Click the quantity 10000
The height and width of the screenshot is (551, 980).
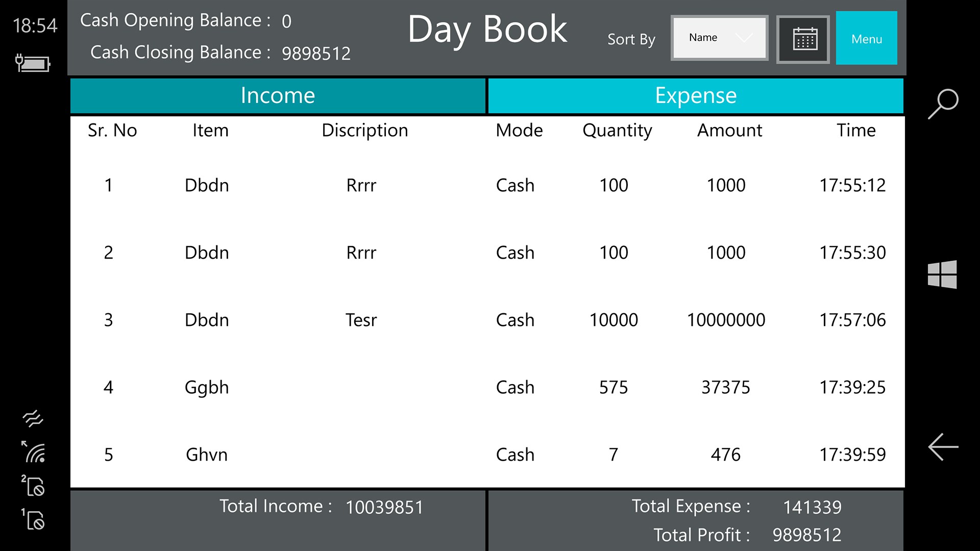614,320
